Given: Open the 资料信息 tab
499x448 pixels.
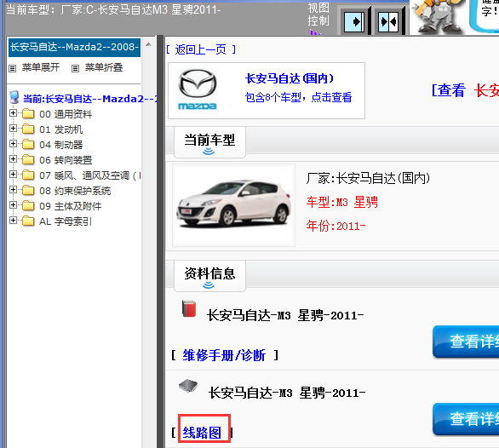Looking at the screenshot, I should [209, 276].
